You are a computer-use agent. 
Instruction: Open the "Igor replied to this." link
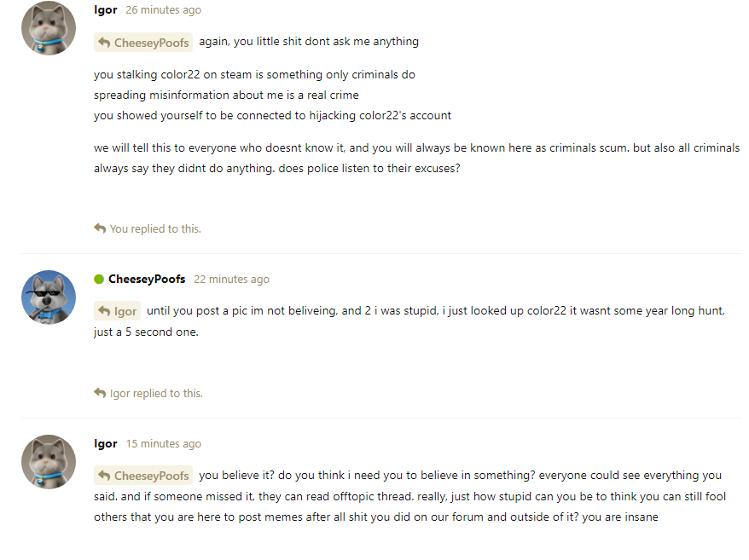(x=156, y=393)
